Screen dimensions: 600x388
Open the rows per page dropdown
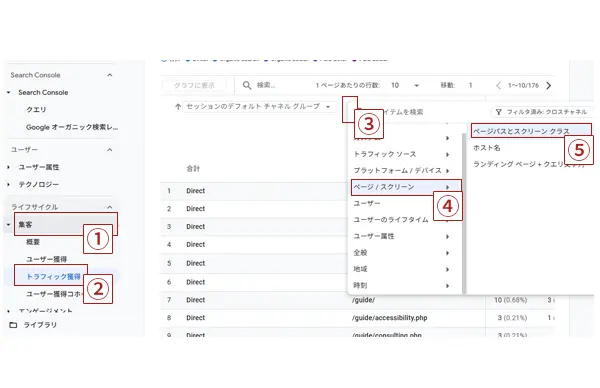pyautogui.click(x=405, y=85)
